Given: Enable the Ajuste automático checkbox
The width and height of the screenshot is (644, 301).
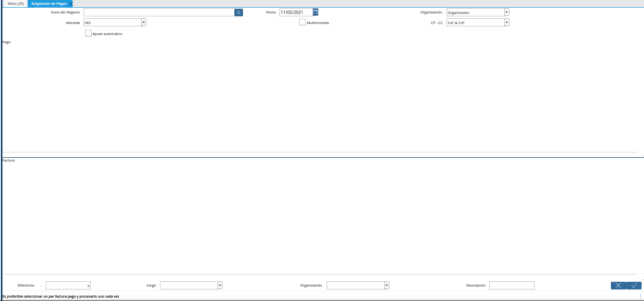Looking at the screenshot, I should coord(88,33).
